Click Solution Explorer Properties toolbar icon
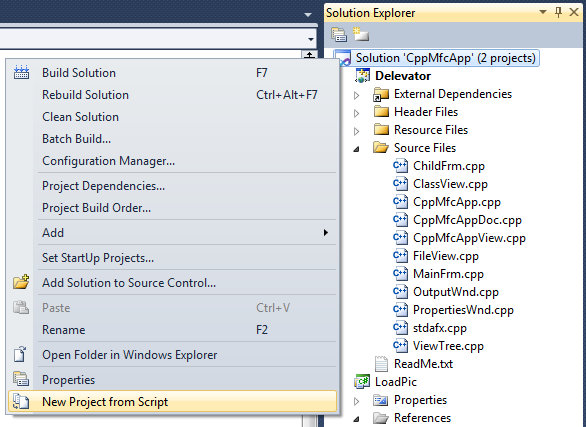586x427 pixels. [x=339, y=34]
